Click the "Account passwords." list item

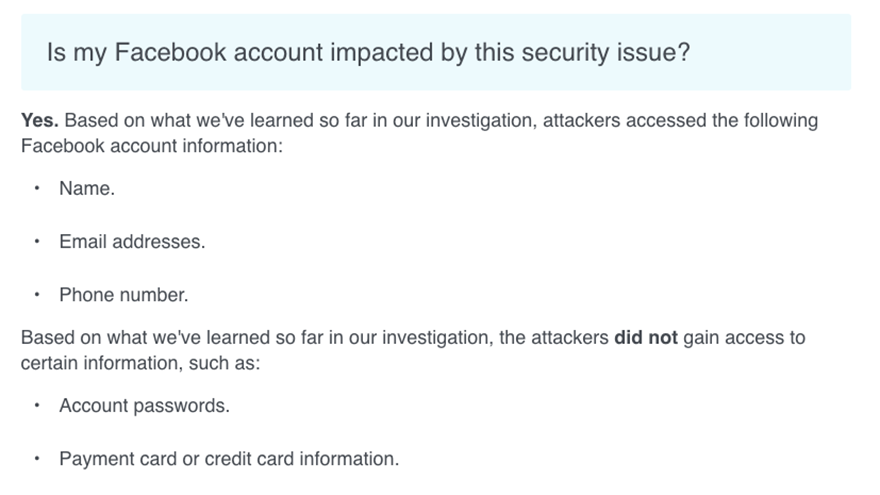click(x=144, y=406)
